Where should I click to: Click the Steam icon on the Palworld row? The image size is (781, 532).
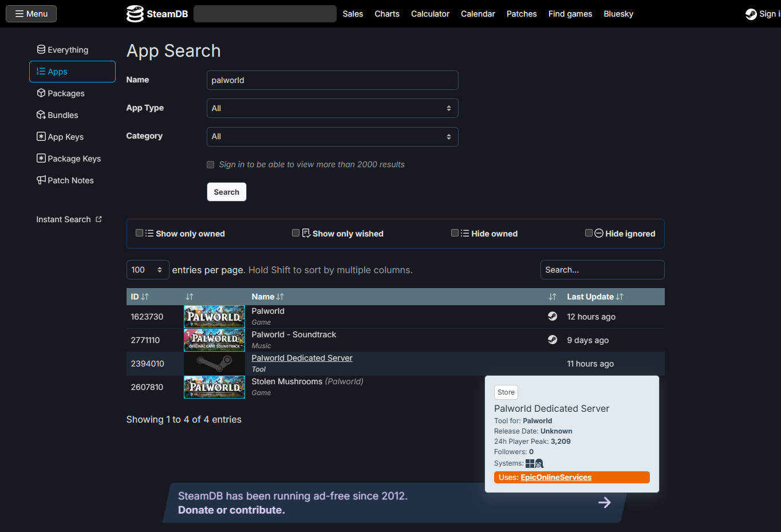point(552,316)
